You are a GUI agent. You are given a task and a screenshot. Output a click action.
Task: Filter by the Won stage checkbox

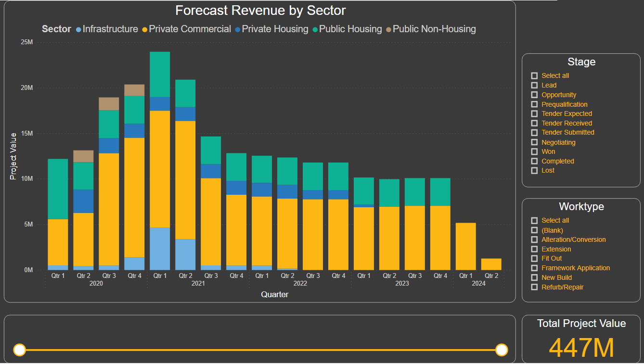coord(534,152)
